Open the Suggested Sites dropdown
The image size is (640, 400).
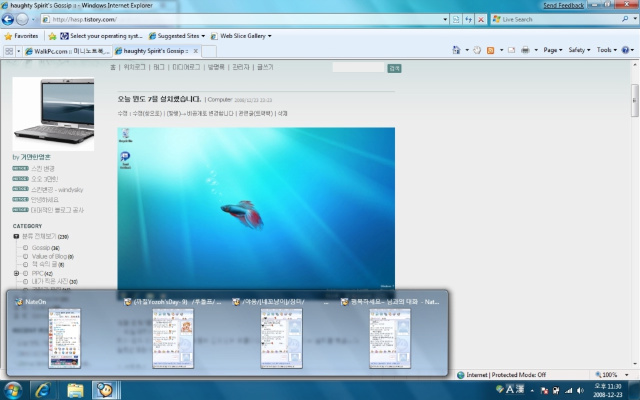point(176,36)
